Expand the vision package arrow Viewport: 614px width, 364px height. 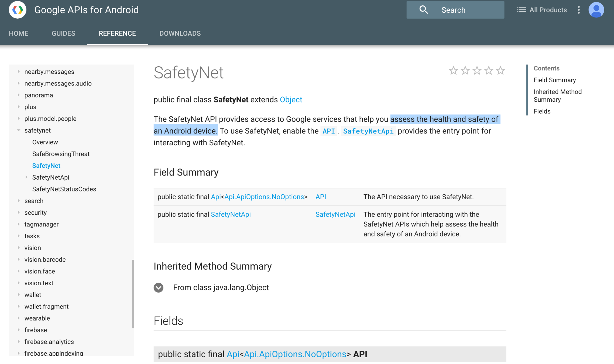(x=19, y=248)
